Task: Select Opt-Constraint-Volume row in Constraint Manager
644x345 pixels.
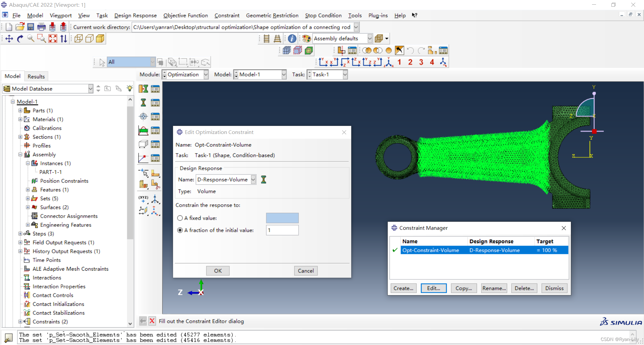Action: [484, 250]
